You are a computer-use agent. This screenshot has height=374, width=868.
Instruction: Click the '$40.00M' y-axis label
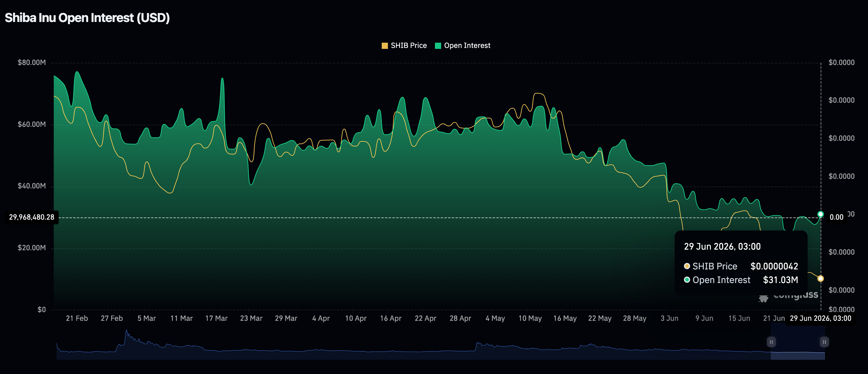(32, 186)
